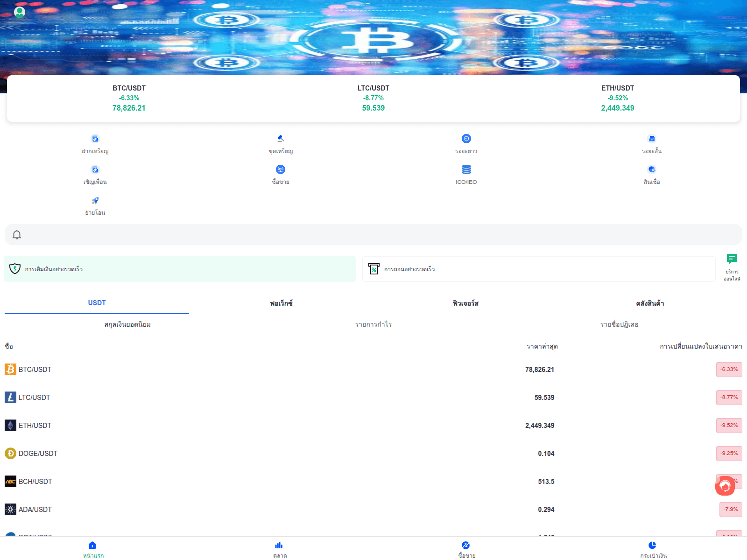Select the เชิญเพื่อน (invite friends) icon
The height and width of the screenshot is (560, 747).
pos(95,173)
